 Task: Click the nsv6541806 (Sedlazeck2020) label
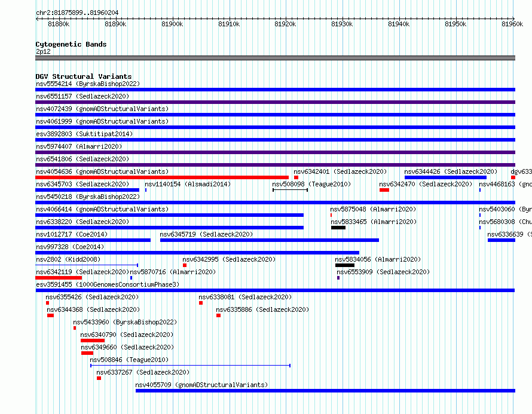click(82, 159)
